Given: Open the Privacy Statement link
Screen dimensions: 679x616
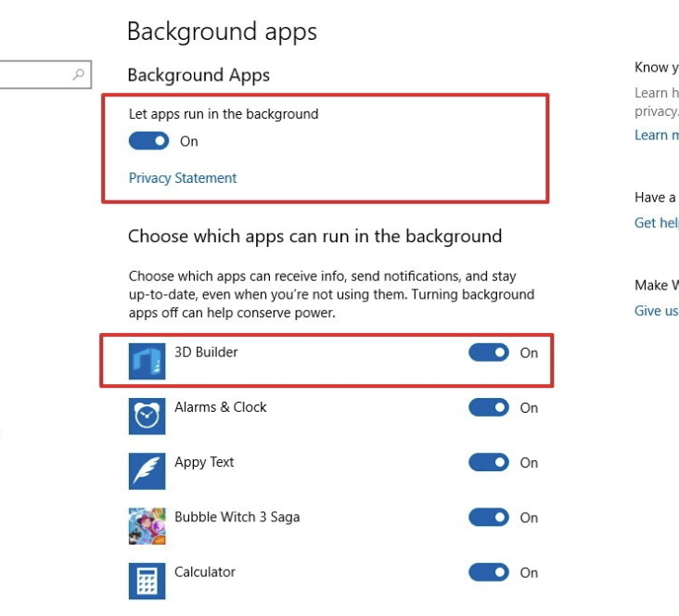Looking at the screenshot, I should [183, 178].
